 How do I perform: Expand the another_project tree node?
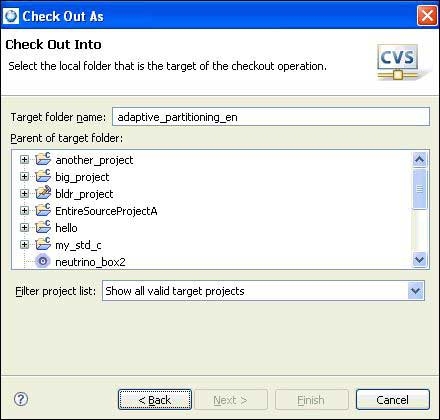pos(24,159)
